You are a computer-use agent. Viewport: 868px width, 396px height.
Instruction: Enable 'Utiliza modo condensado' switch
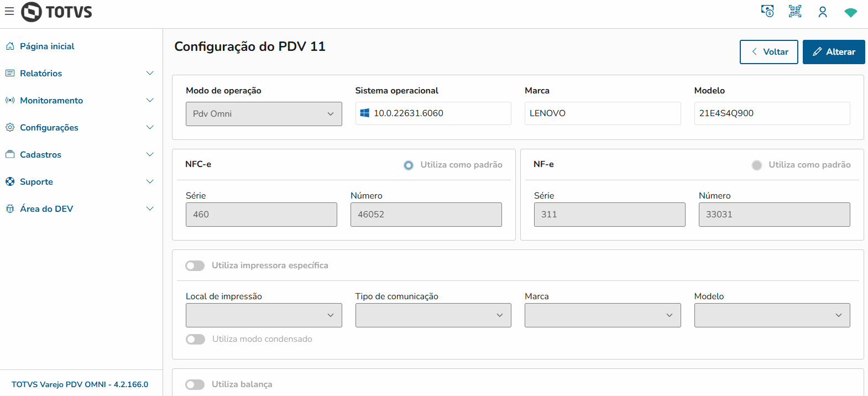point(195,339)
